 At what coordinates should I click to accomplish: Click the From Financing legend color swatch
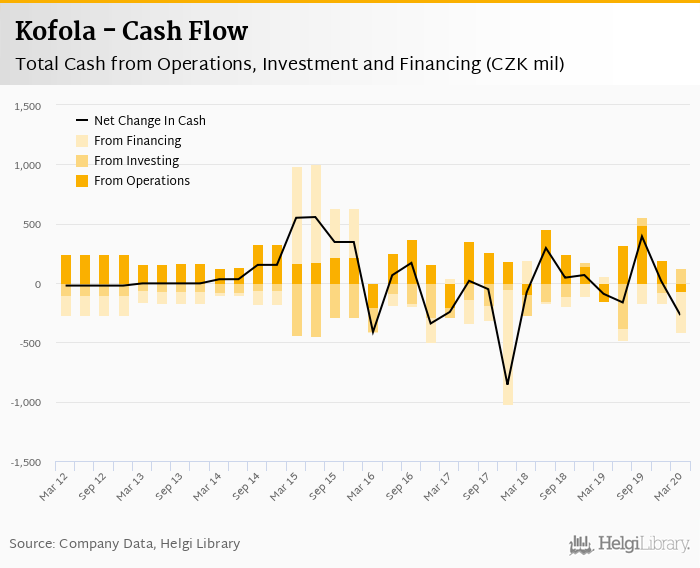[x=83, y=141]
